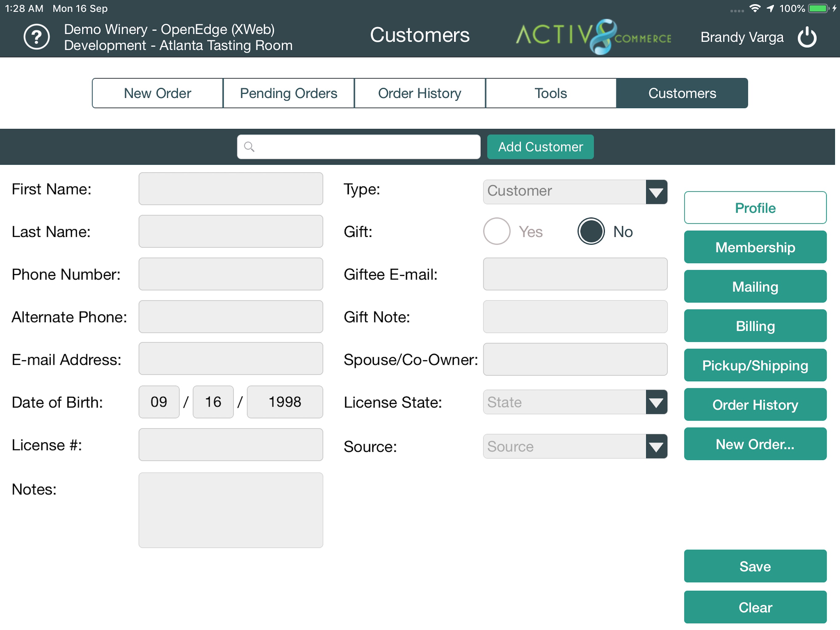Click the New Order... sidebar button
Screen dimensions: 840x630
pos(755,444)
